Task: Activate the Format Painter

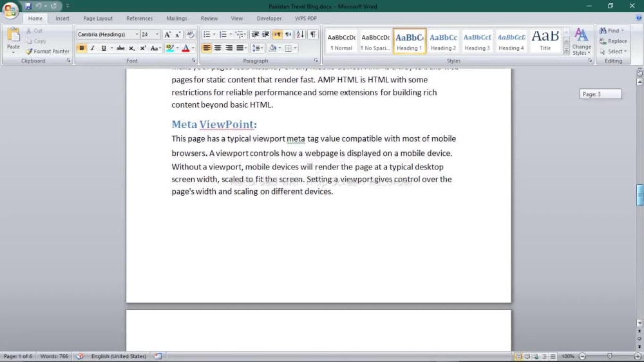Action: click(x=48, y=52)
